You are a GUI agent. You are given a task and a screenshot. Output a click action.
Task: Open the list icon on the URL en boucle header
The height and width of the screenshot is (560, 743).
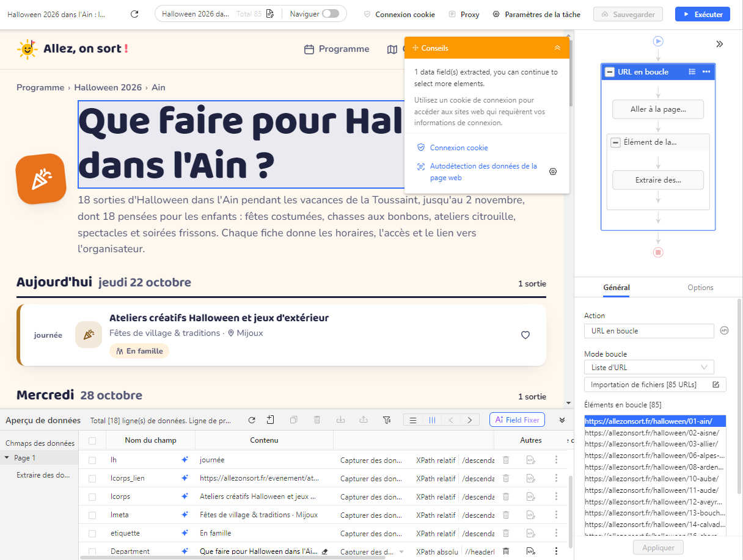pyautogui.click(x=692, y=71)
